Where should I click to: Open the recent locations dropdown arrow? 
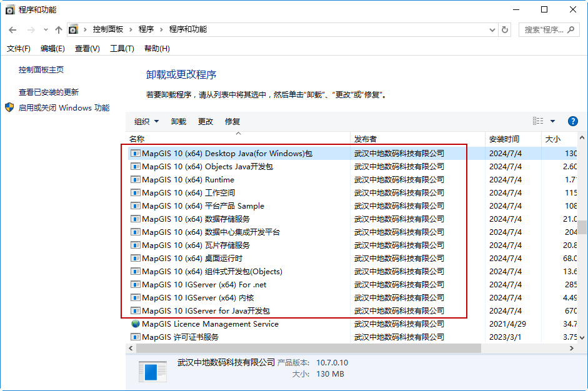click(x=46, y=29)
